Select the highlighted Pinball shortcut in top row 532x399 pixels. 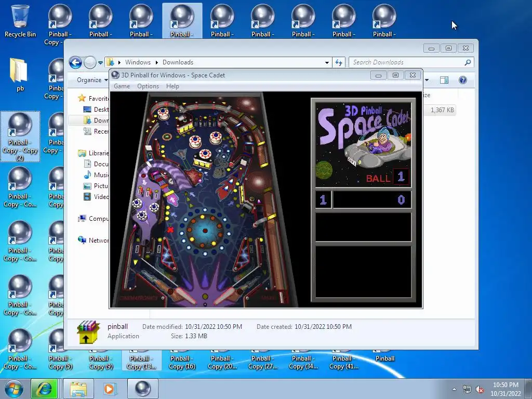[x=182, y=21]
